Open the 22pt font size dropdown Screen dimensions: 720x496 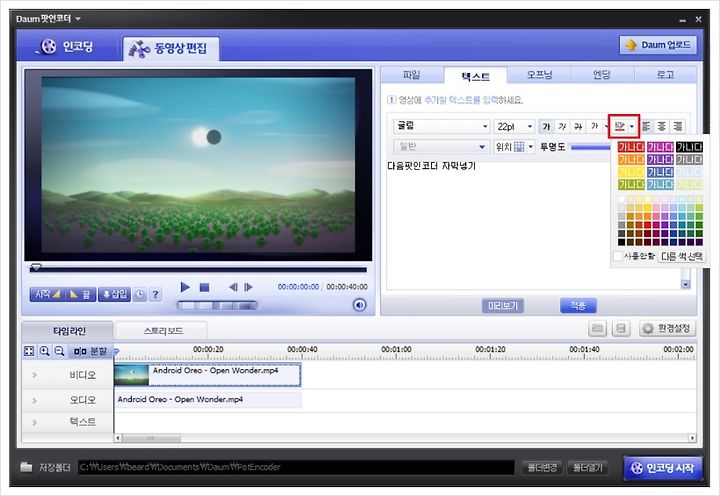(x=514, y=126)
